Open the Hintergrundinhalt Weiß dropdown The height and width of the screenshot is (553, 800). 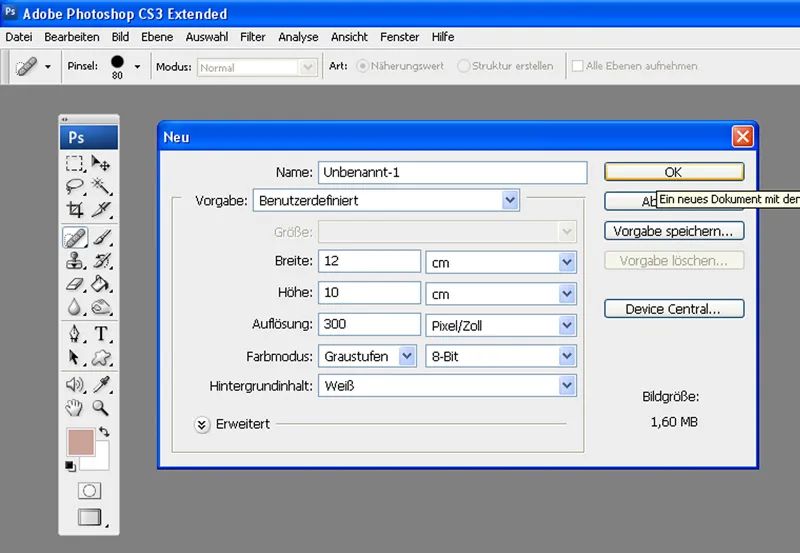[x=447, y=386]
